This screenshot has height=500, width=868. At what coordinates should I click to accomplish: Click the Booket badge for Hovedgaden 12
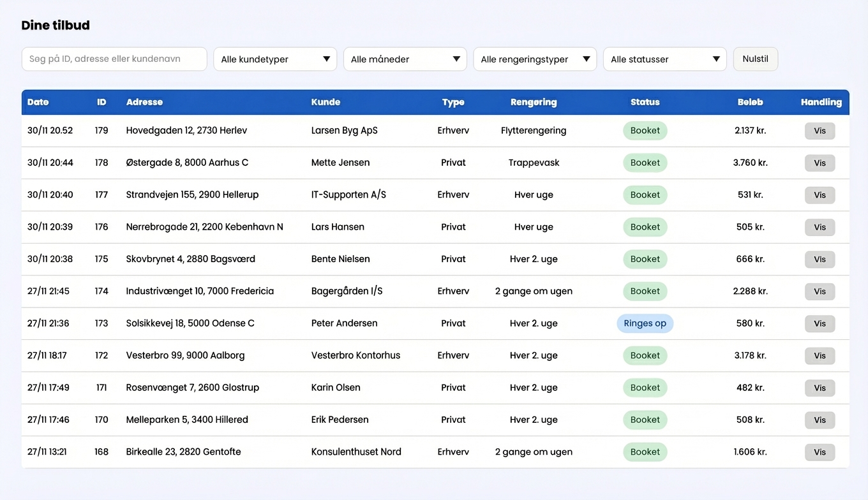coord(645,131)
